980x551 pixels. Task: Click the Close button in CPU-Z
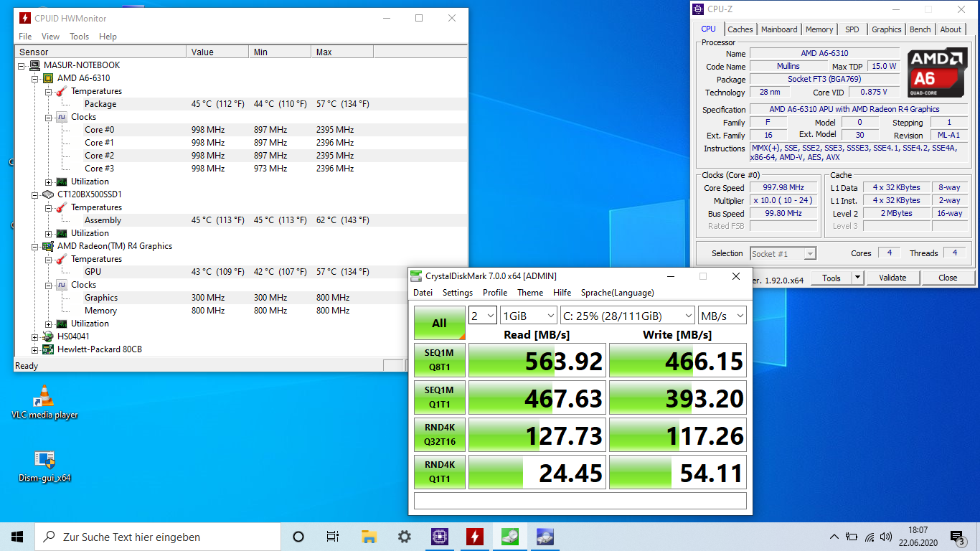point(948,278)
